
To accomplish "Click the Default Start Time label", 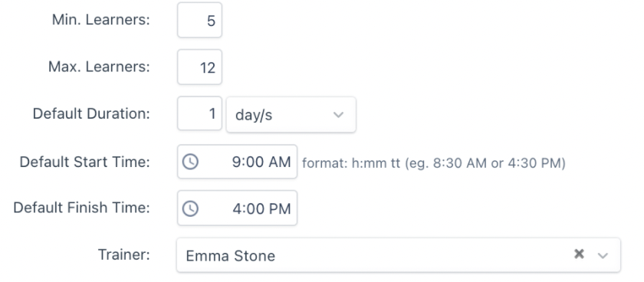I will click(85, 162).
